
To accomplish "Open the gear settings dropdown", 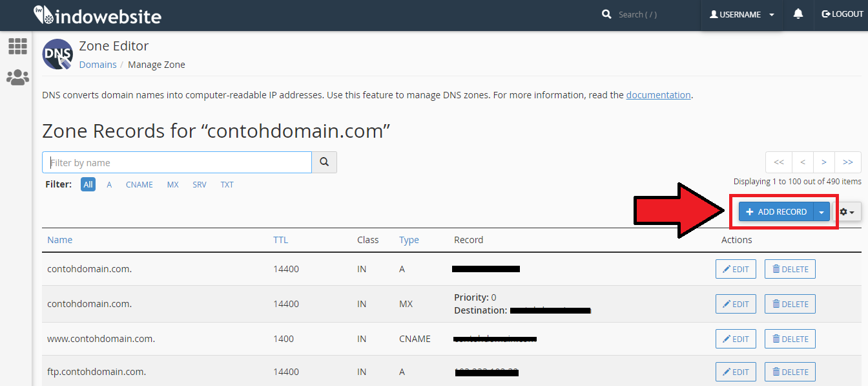I will (x=847, y=211).
